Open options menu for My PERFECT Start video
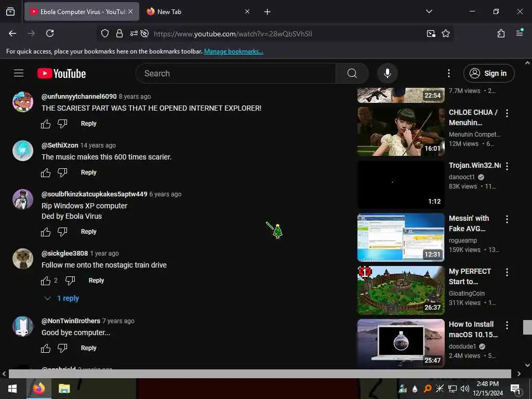The height and width of the screenshot is (399, 532). point(507,272)
